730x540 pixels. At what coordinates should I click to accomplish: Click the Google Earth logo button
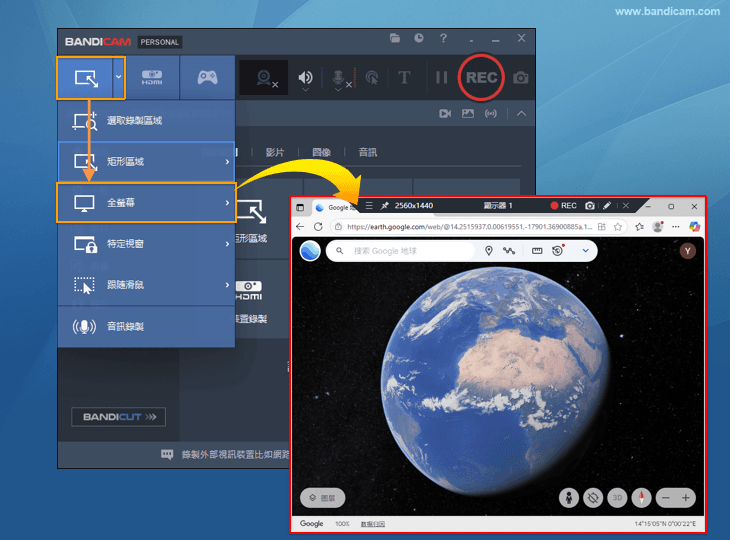[310, 251]
